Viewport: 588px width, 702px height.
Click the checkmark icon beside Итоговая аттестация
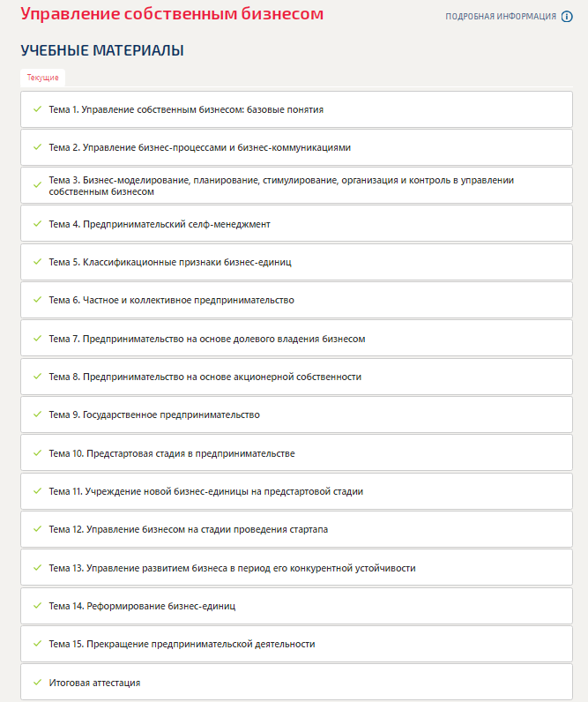point(38,683)
